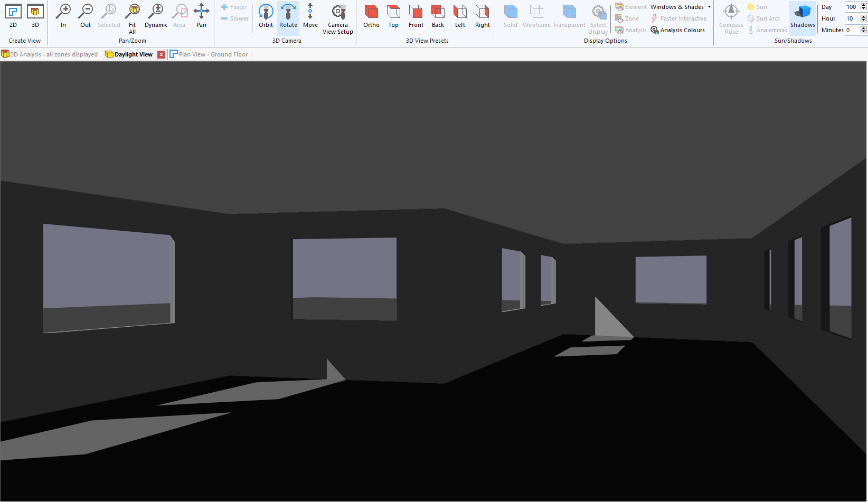Click the Zoom In tool
868x502 pixels.
tap(63, 16)
